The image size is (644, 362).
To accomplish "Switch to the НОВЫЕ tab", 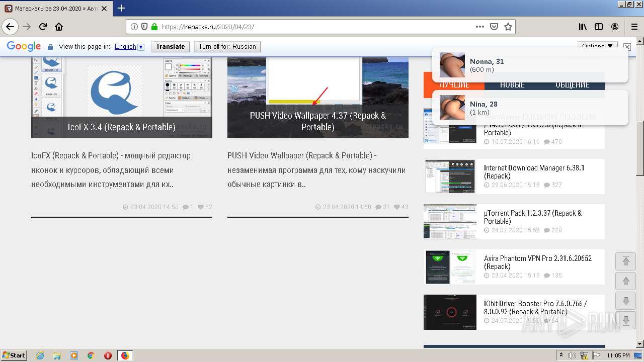I will 512,84.
